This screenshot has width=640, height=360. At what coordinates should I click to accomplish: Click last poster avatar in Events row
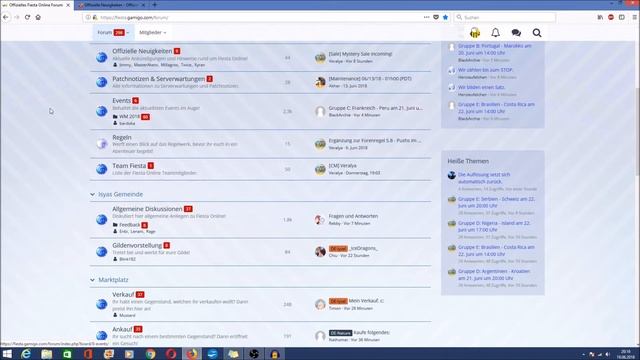click(320, 111)
